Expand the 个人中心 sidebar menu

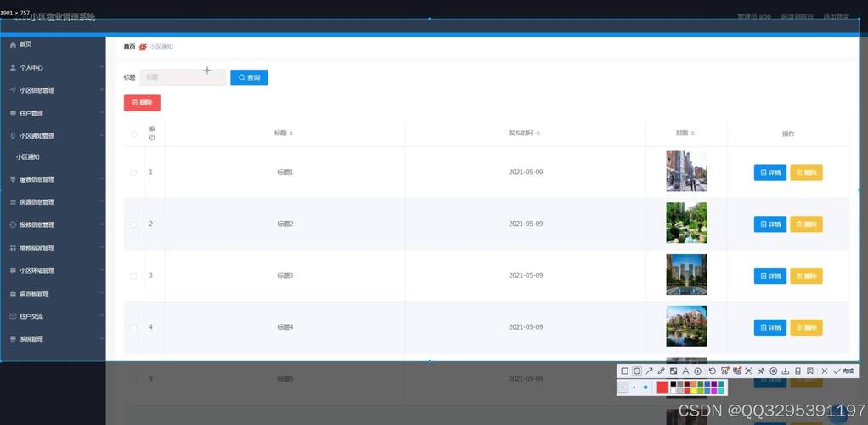pyautogui.click(x=53, y=67)
